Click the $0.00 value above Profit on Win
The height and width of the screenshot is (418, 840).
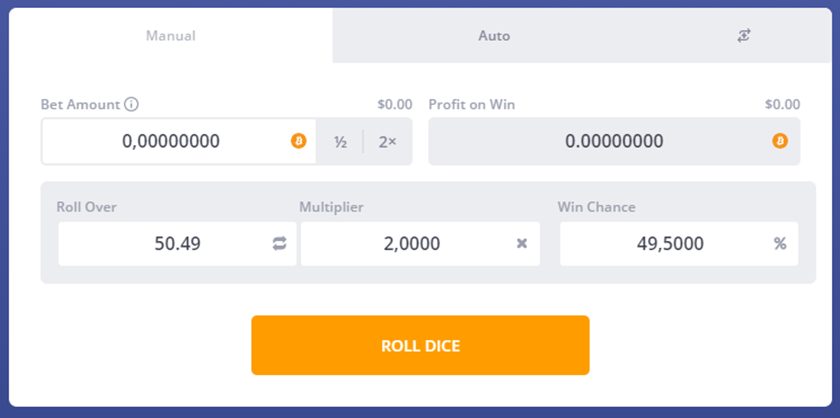[x=783, y=104]
